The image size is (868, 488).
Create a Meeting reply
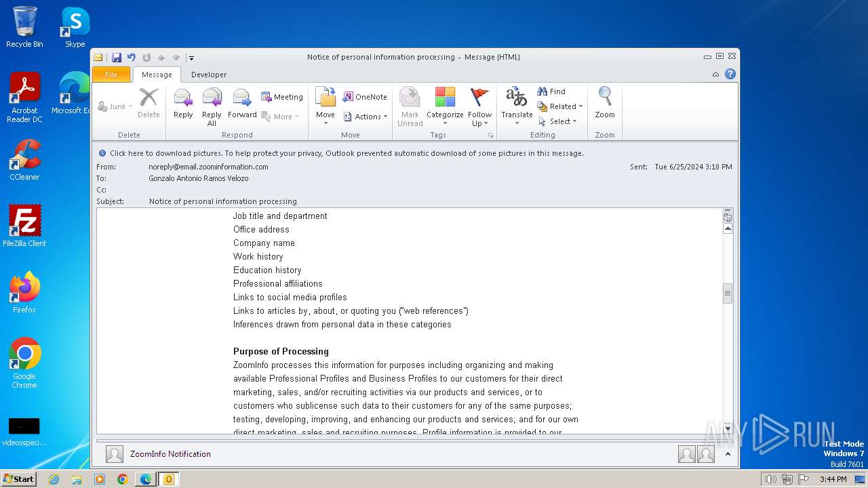(282, 97)
